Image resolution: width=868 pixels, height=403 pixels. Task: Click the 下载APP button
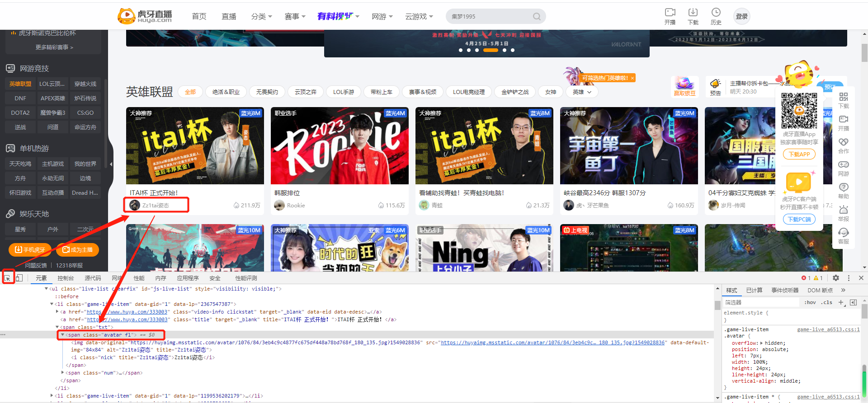pyautogui.click(x=799, y=154)
